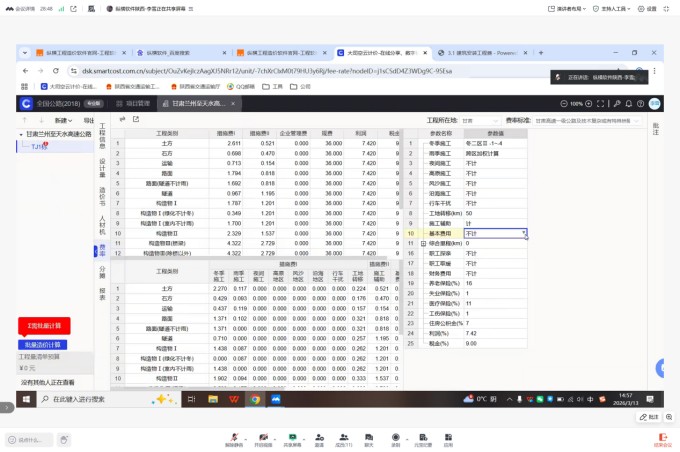Click the user avatar in app header
The height and width of the screenshot is (452, 680).
click(654, 103)
